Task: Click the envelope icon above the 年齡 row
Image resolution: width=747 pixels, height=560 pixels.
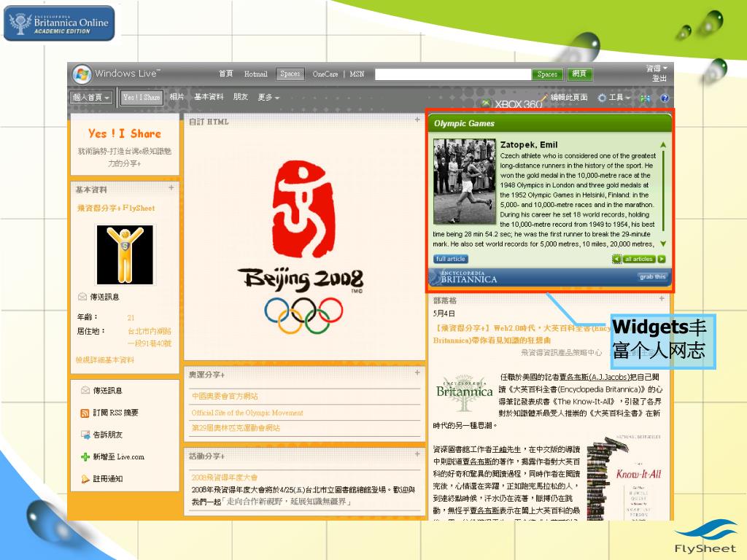Action: [82, 297]
